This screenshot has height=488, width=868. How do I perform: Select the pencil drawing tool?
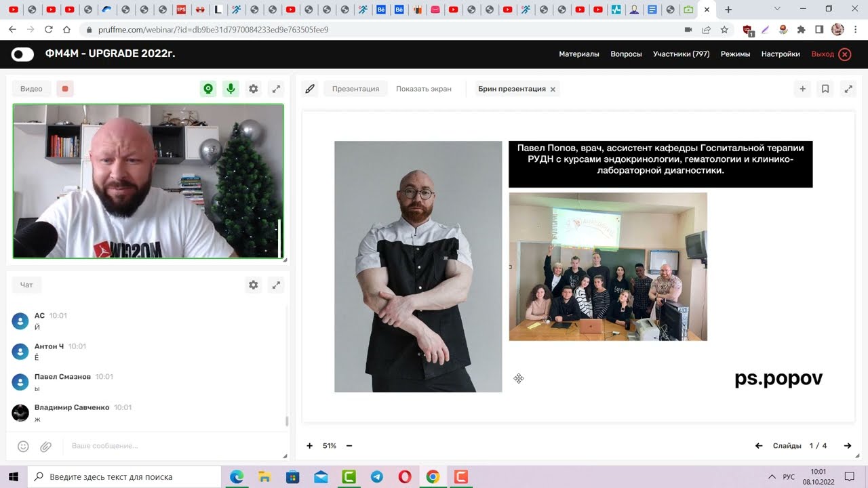pyautogui.click(x=310, y=89)
